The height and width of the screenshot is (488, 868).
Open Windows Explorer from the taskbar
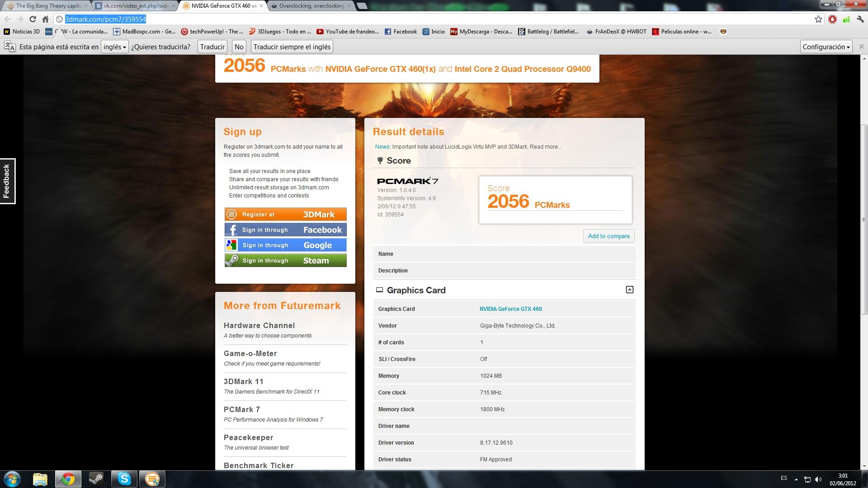tap(40, 479)
